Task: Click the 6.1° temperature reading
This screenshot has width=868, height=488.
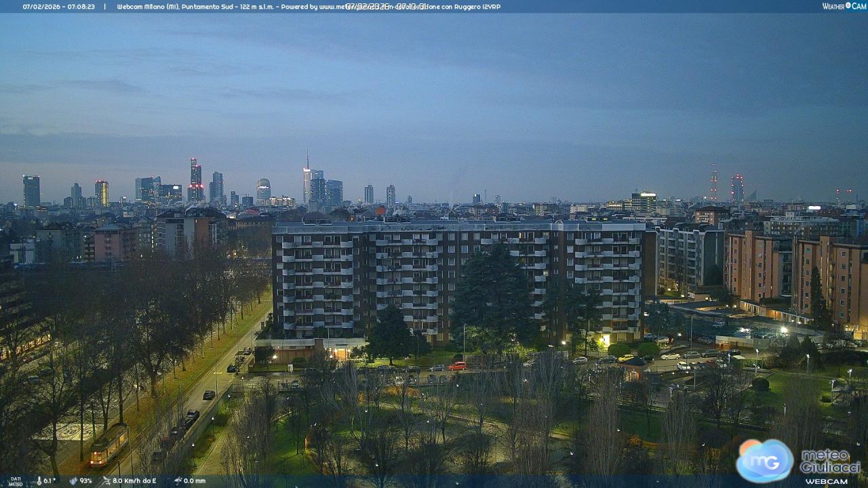Action: click(x=50, y=481)
